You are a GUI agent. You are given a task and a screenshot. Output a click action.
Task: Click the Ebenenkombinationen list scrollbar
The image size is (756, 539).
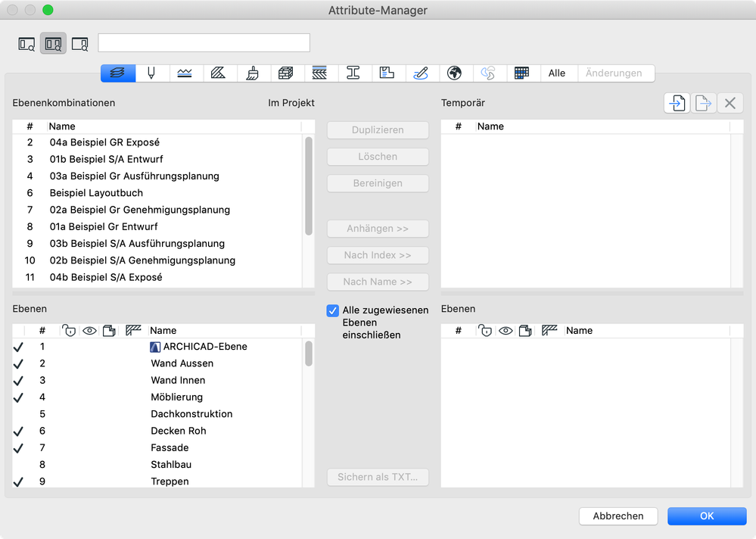coord(309,186)
